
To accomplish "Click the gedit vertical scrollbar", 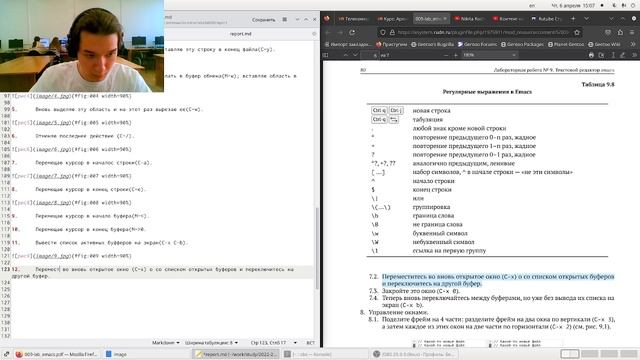I will (x=317, y=248).
